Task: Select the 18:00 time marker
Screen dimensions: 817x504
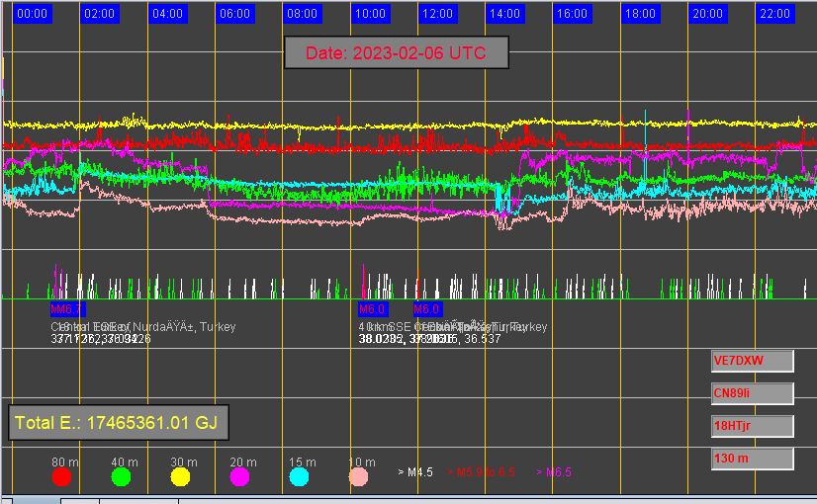Action: 640,14
